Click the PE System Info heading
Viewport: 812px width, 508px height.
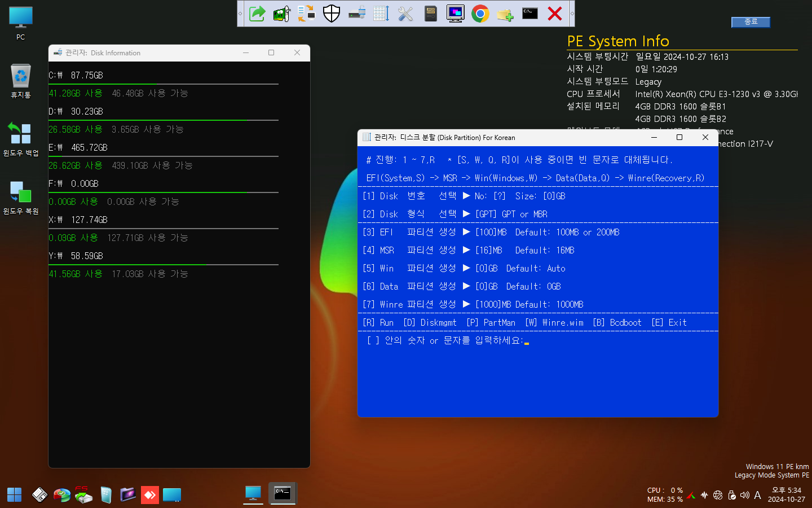click(618, 41)
